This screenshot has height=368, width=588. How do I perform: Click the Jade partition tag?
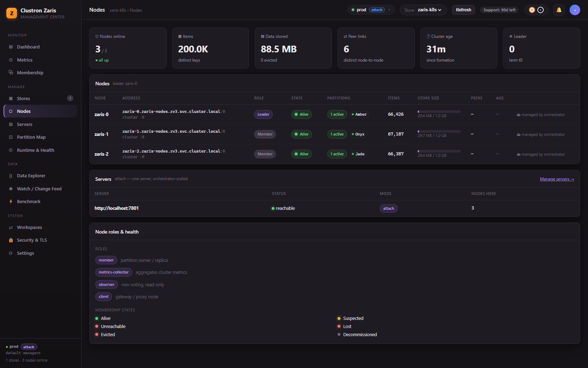358,154
